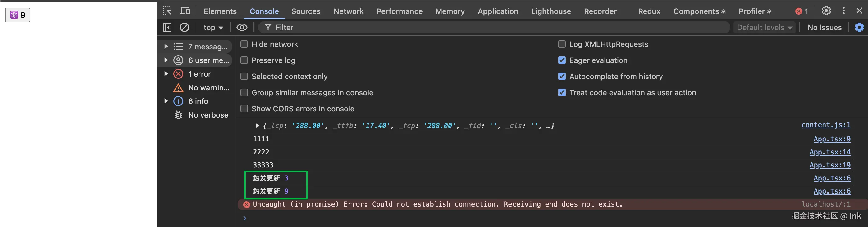This screenshot has width=868, height=227.
Task: Open DevTools settings gear icon
Action: tap(826, 11)
